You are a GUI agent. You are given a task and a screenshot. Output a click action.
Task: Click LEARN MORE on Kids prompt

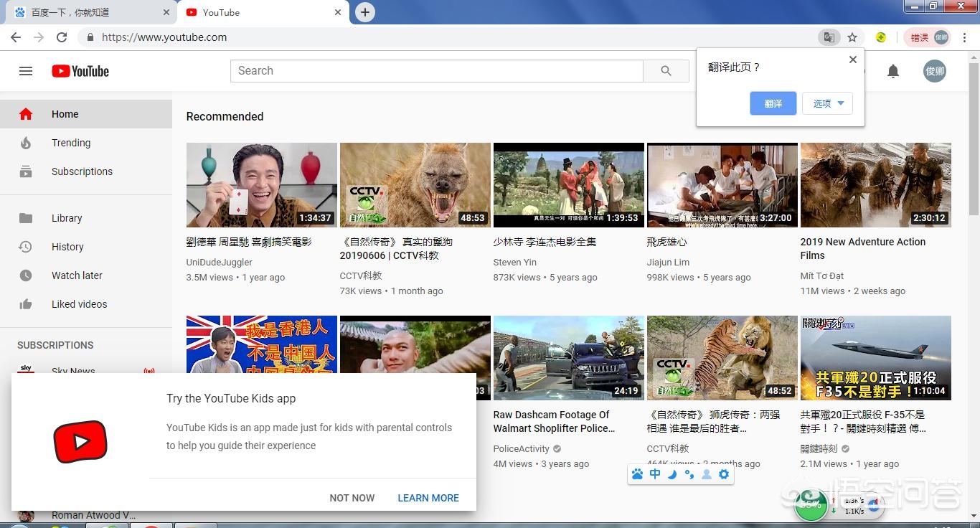point(428,498)
